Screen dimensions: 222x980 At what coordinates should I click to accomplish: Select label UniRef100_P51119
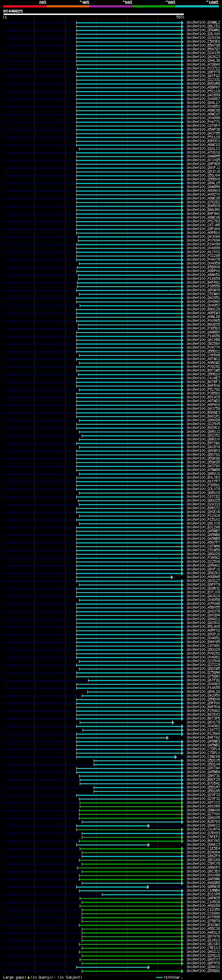tap(203, 91)
